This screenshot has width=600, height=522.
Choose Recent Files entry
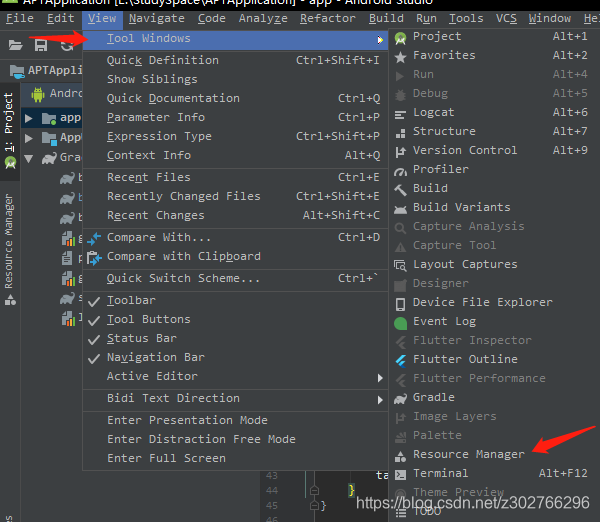235,178
